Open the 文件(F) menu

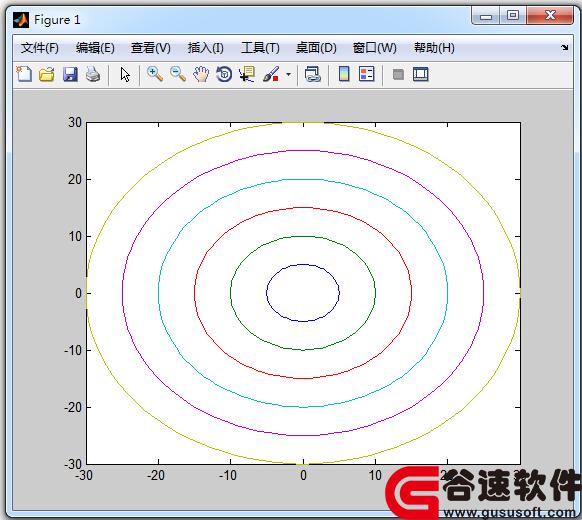click(x=40, y=48)
